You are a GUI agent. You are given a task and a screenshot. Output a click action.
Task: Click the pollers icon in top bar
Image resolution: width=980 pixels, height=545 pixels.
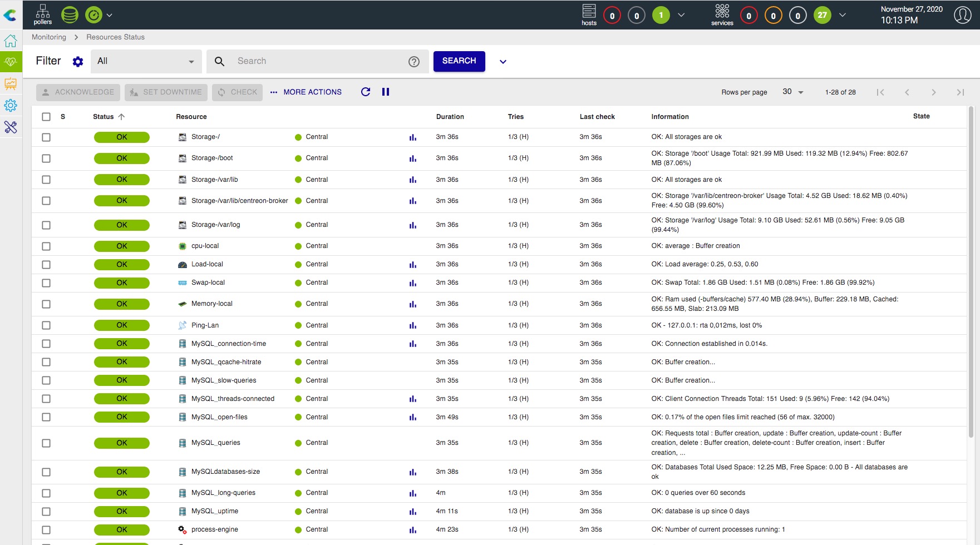(42, 14)
